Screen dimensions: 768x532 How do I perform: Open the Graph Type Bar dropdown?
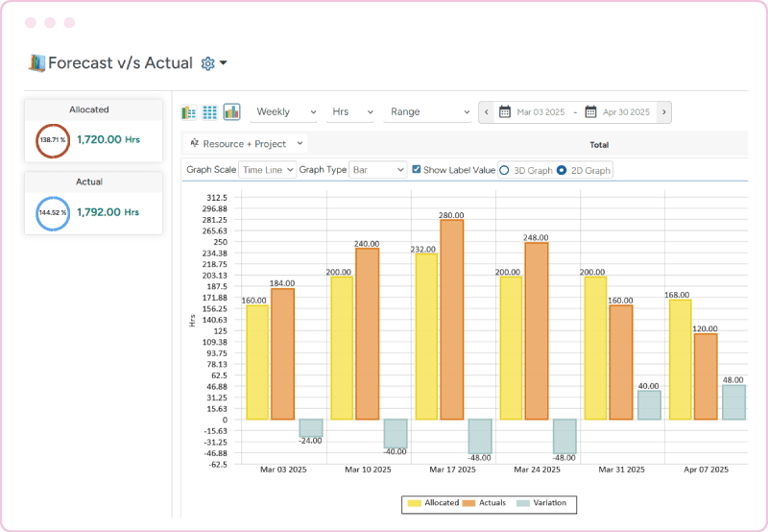378,170
